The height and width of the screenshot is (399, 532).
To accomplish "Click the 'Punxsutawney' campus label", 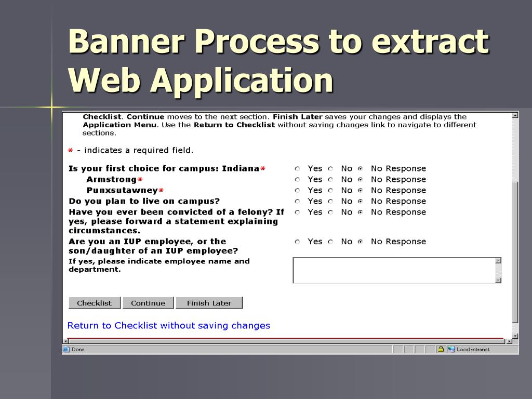I will (x=123, y=190).
